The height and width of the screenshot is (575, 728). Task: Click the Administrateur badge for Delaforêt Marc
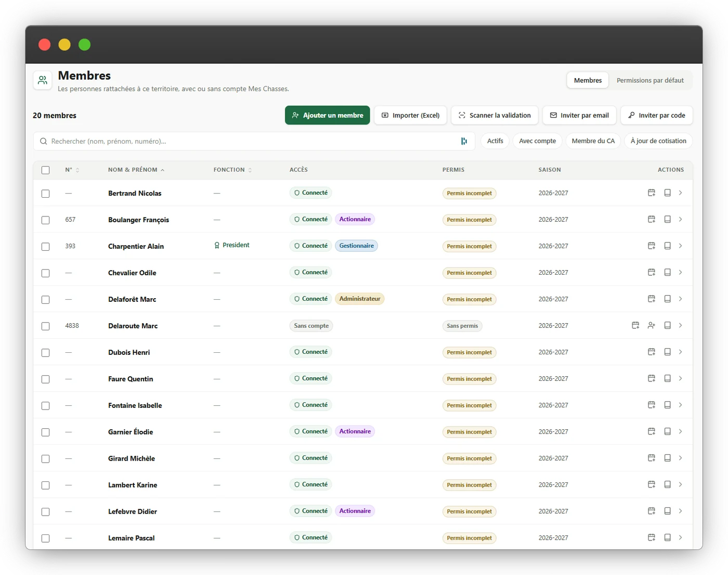click(x=360, y=299)
